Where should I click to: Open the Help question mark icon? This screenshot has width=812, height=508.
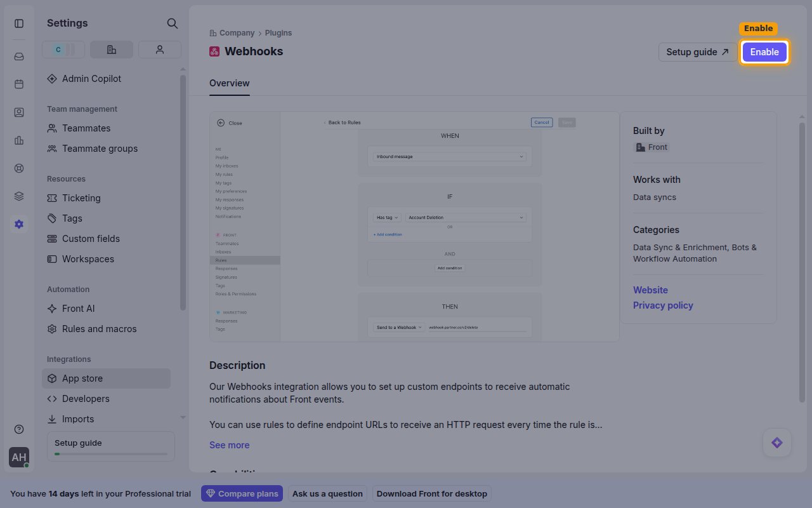[19, 429]
